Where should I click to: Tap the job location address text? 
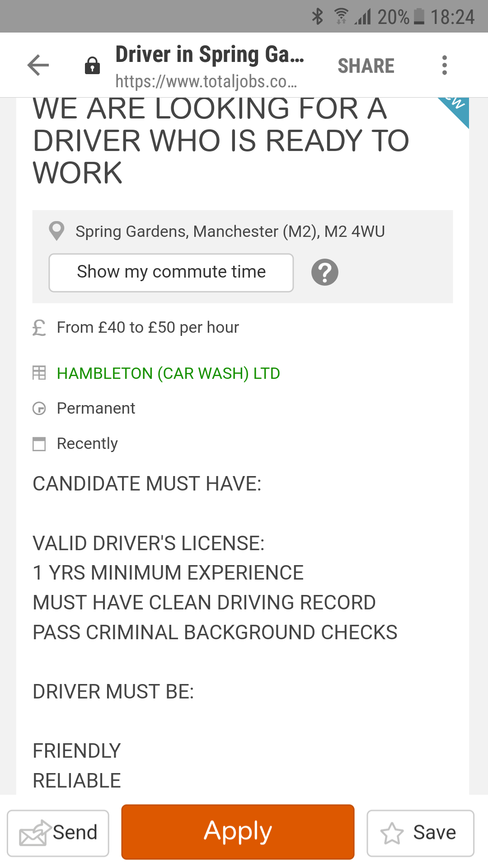(x=230, y=231)
